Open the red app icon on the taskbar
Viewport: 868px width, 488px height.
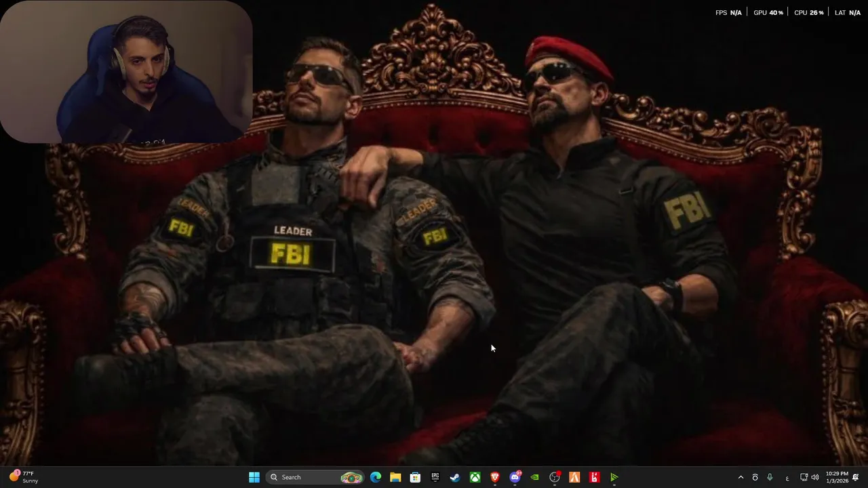point(595,477)
